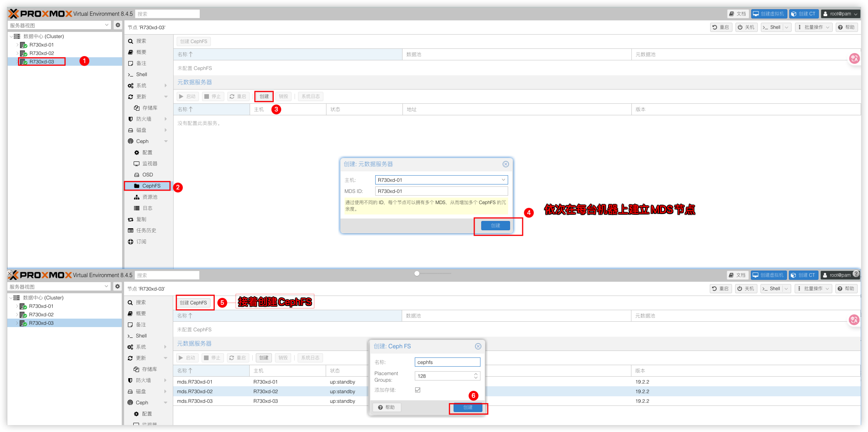Click 帮助 in the Ceph FS dialog
The width and height of the screenshot is (868, 432).
tap(387, 407)
